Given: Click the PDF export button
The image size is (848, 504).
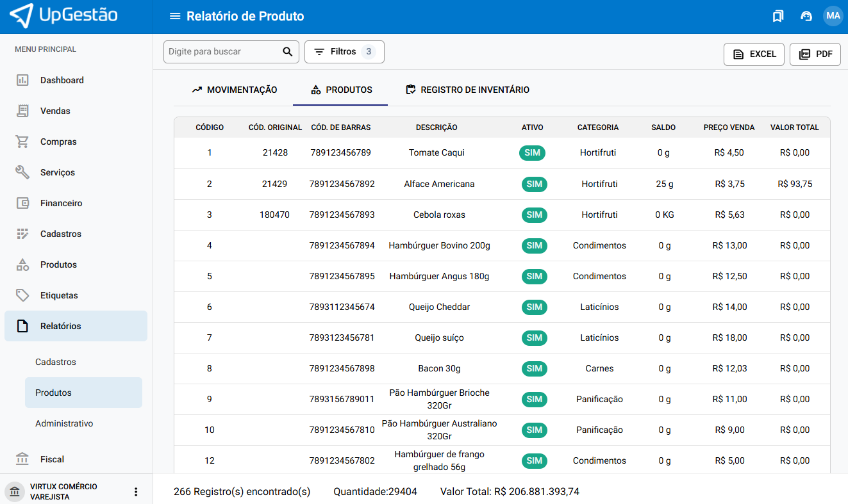Looking at the screenshot, I should tap(815, 54).
